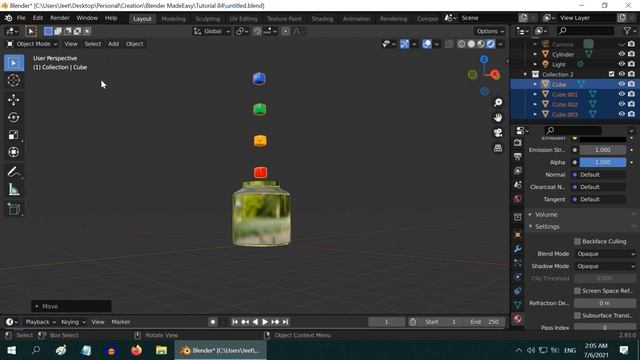Enable Screen Space Refraction checkbox
640x360 pixels.
pos(577,291)
